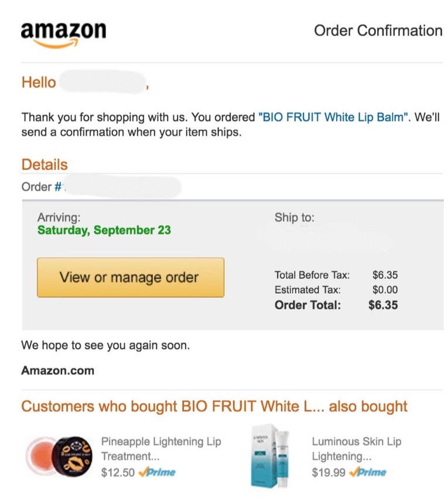Click the Amazon logo
This screenshot has width=448, height=504.
(x=63, y=33)
